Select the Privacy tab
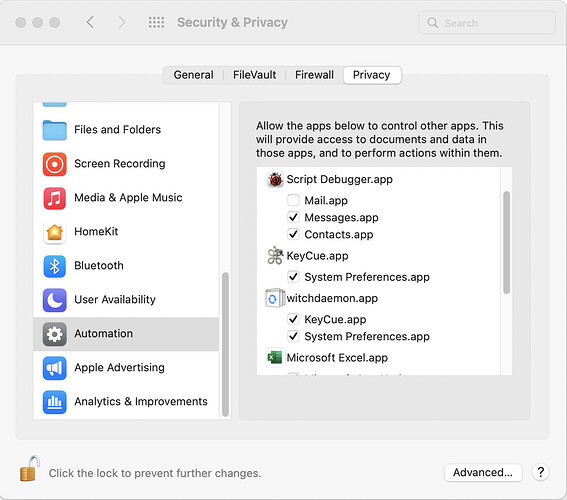 pos(372,75)
